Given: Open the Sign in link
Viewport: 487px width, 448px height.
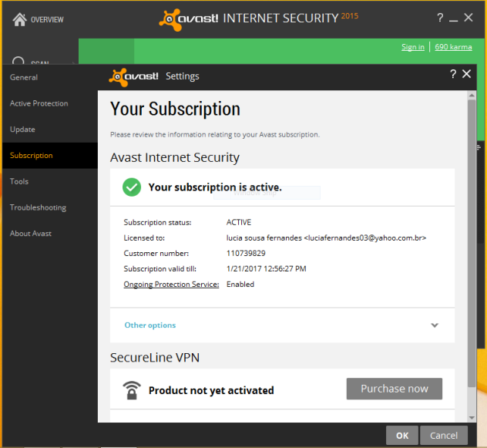Looking at the screenshot, I should pyautogui.click(x=412, y=47).
